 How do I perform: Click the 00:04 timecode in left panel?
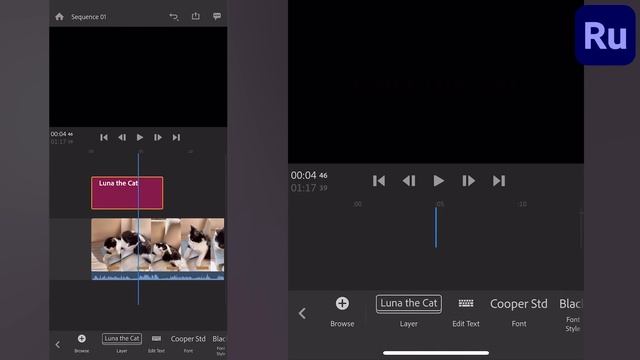pos(62,134)
